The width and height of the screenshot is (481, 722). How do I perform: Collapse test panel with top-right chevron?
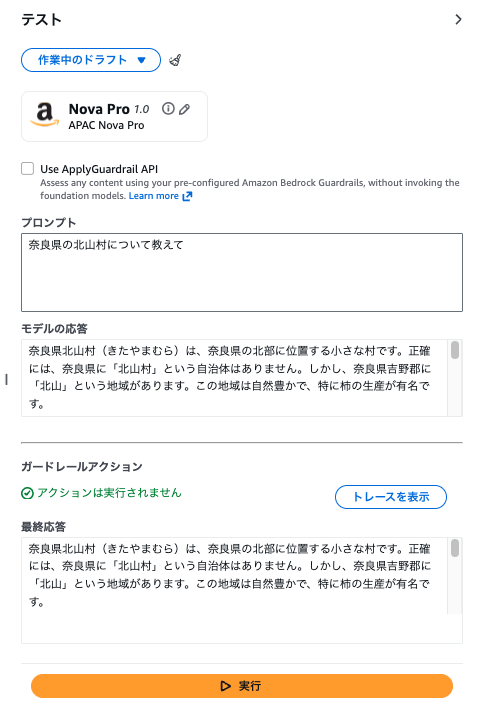coord(458,19)
